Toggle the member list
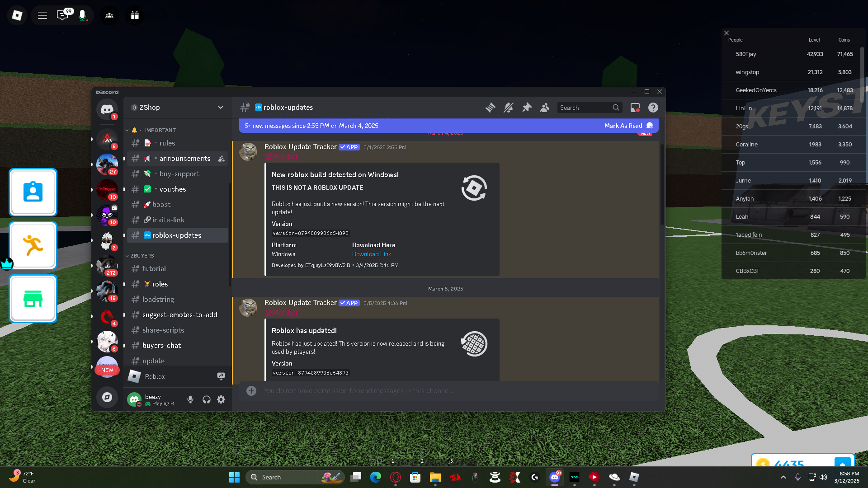 [x=545, y=108]
